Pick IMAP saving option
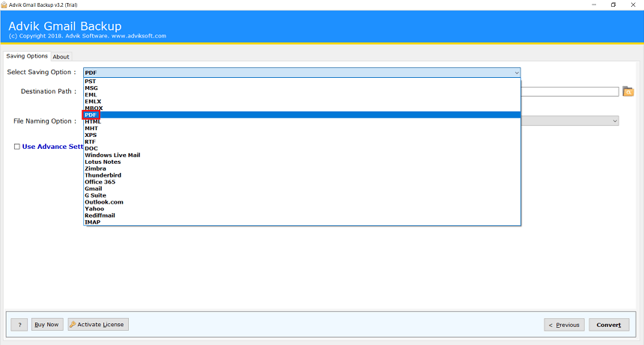644x345 pixels. (302, 222)
